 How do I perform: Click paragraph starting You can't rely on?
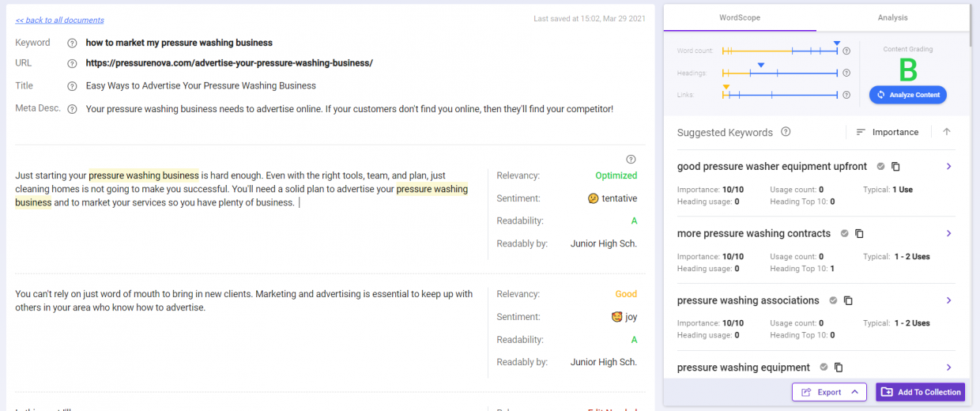[244, 300]
